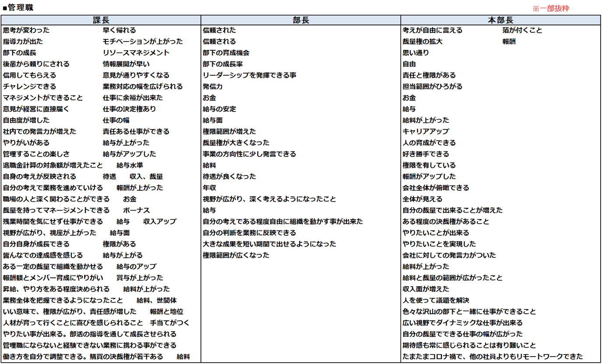Click the 箔が付くこと entry
This screenshot has height=364, width=602.
click(x=522, y=31)
